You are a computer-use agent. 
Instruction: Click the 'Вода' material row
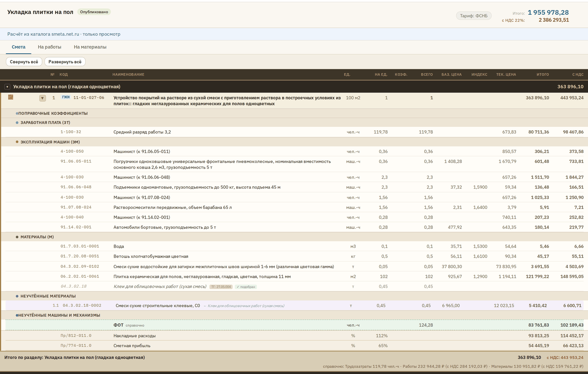(x=294, y=246)
